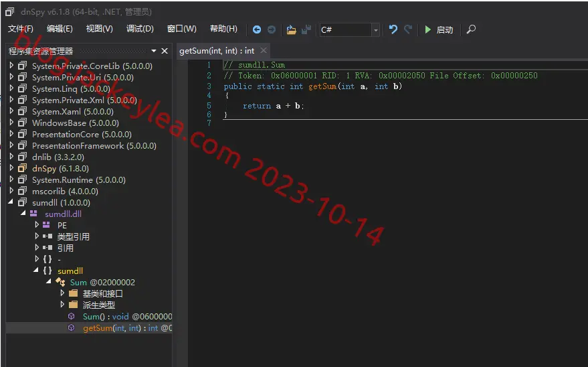This screenshot has height=367, width=588.
Task: Click the redo arrow icon
Action: point(408,29)
